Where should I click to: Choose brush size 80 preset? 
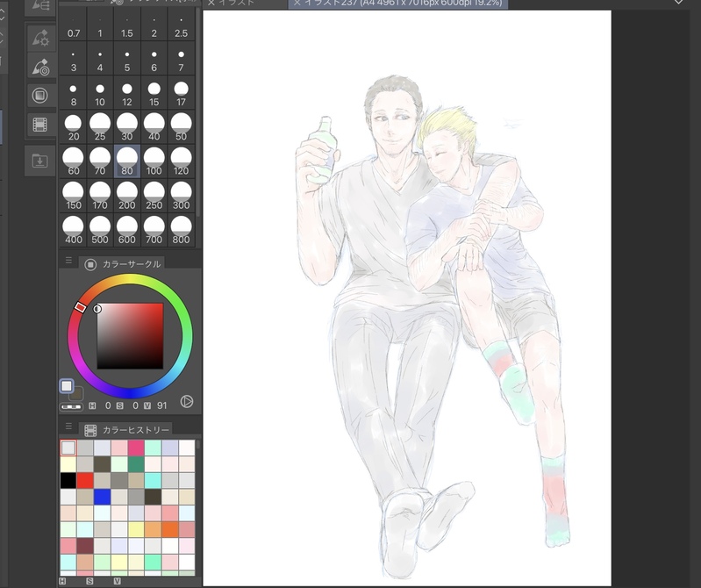[x=127, y=161]
